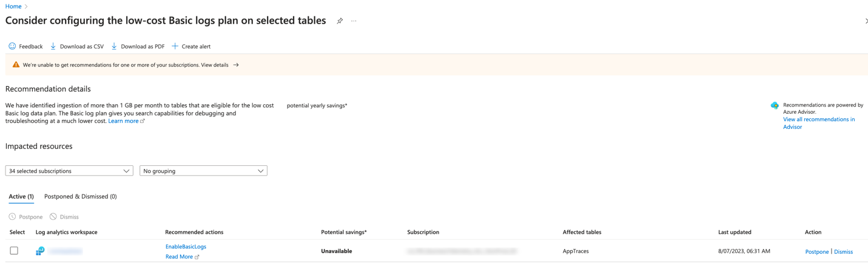This screenshot has width=868, height=278.
Task: Expand the collapsed panel chevron at top right
Action: point(866,21)
